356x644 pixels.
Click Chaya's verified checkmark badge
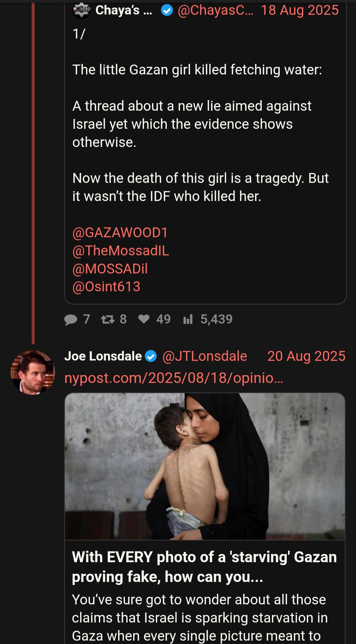pyautogui.click(x=167, y=11)
